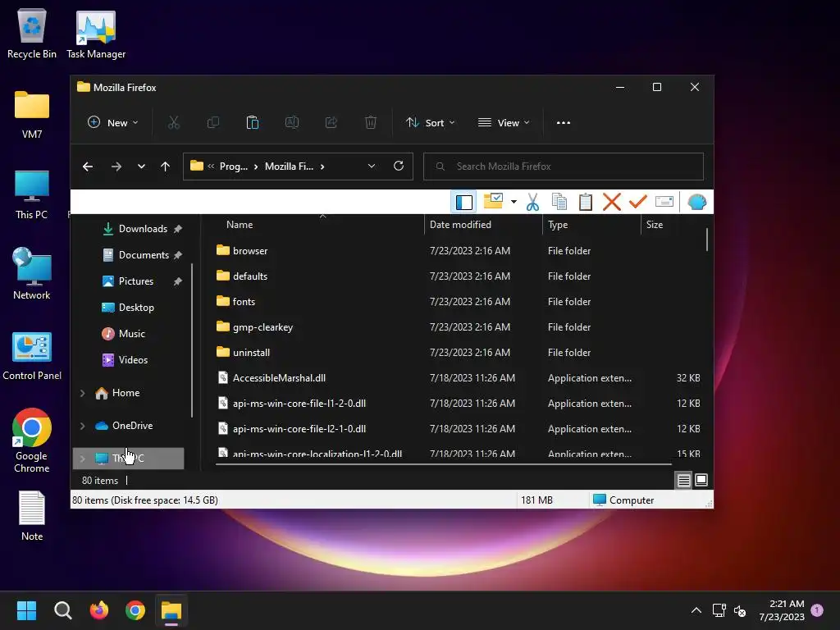
Task: Open recent locations chevron
Action: (141, 167)
